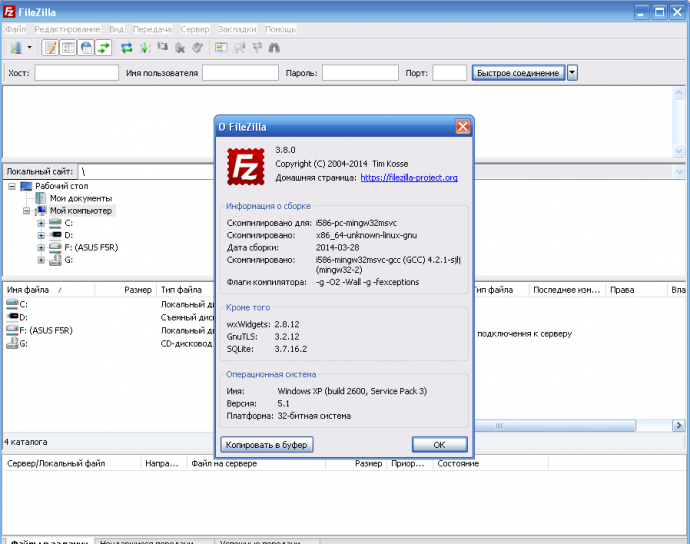
Task: Click message log scroll up arrow
Action: pos(679,92)
